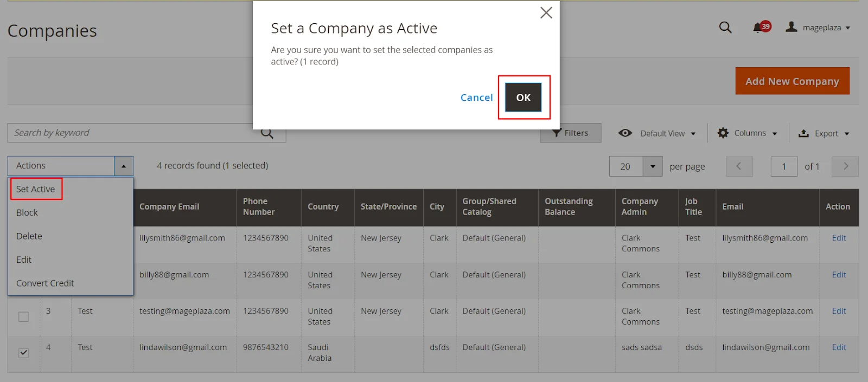Expand the Default View dropdown
The width and height of the screenshot is (868, 382).
coord(693,134)
